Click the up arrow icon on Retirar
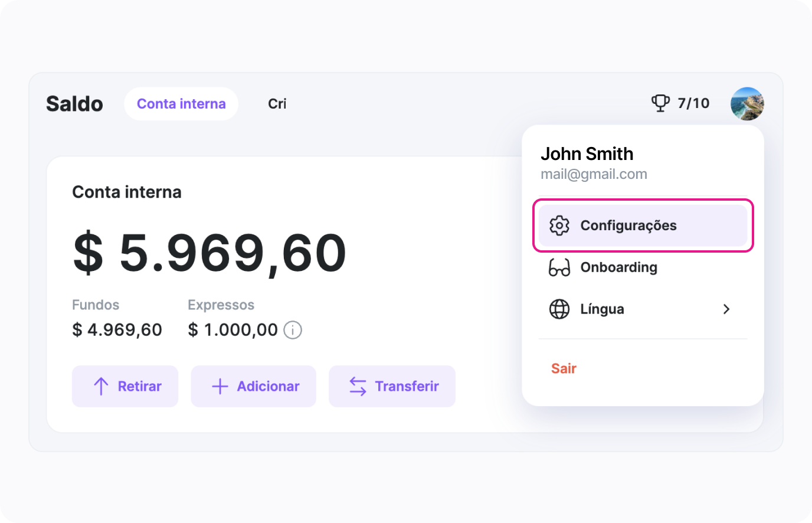Viewport: 812px width, 523px height. pyautogui.click(x=101, y=386)
